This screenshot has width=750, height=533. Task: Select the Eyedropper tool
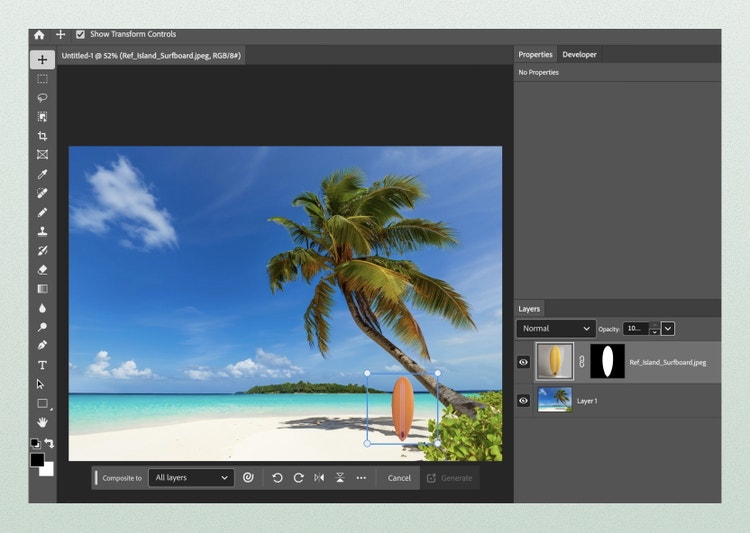click(x=43, y=174)
